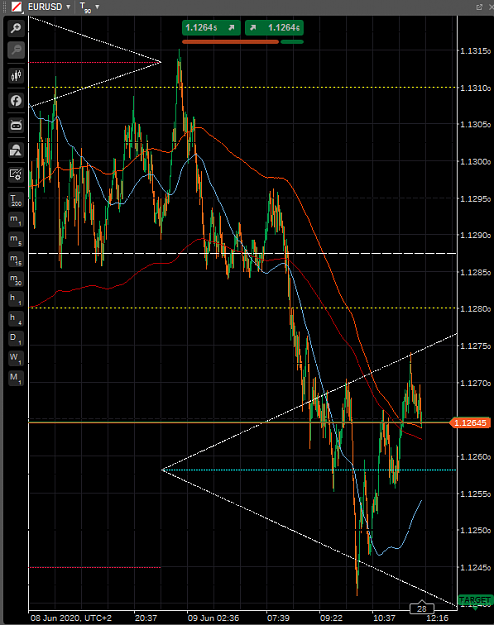This screenshot has width=494, height=625.
Task: Click the left green 1.1264 sell button
Action: tap(211, 28)
